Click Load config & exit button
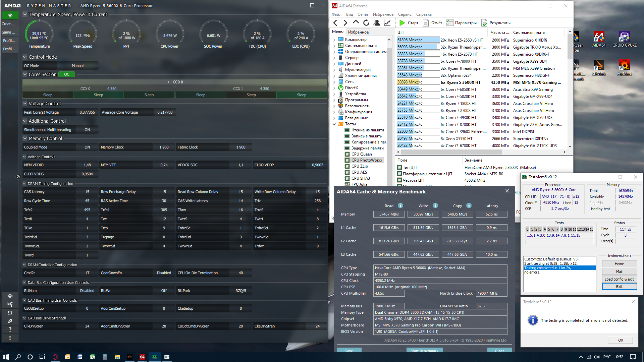The image size is (644, 362). pos(619,279)
